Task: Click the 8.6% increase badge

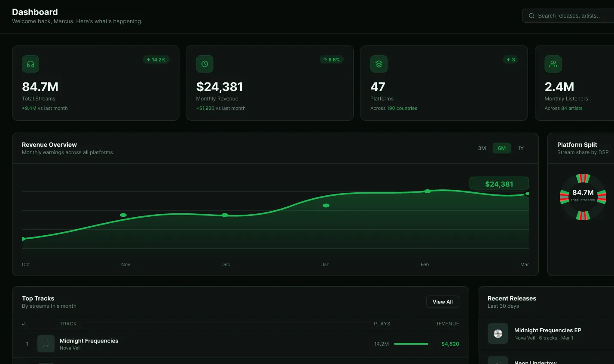Action: [x=332, y=60]
